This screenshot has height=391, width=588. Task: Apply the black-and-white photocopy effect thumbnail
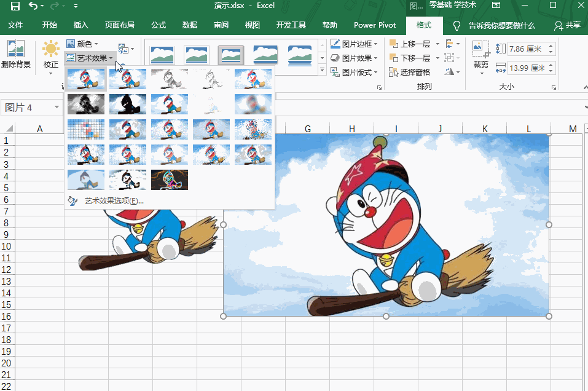(x=128, y=180)
